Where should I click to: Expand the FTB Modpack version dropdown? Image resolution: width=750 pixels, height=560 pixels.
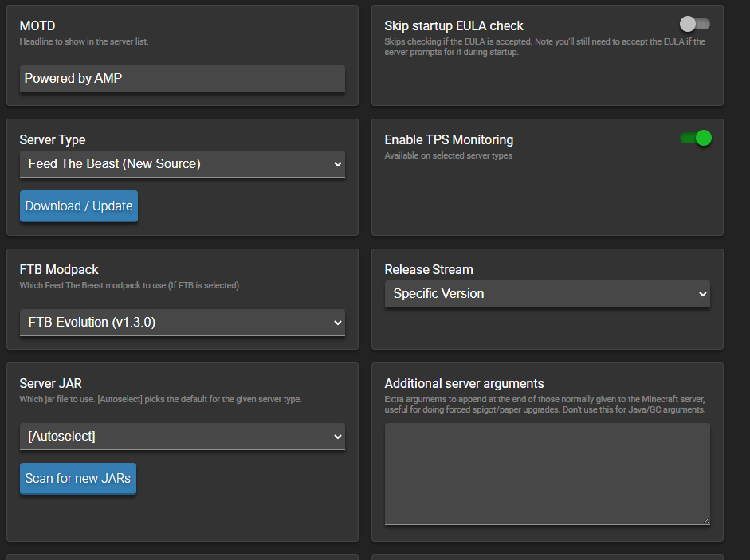(x=182, y=323)
